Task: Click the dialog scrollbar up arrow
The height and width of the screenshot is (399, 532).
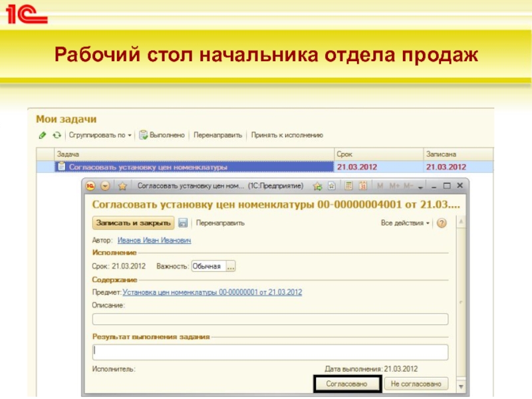Action: [461, 222]
